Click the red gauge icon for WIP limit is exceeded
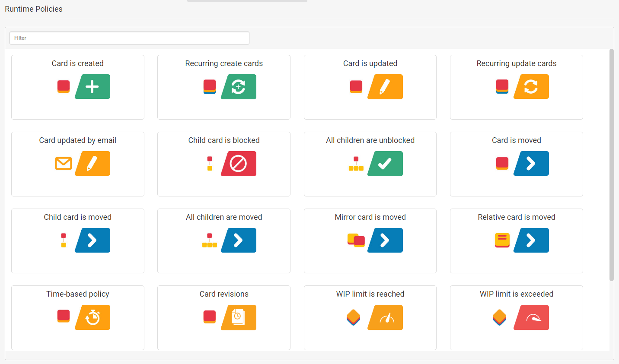Viewport: 619px width, 364px height. coord(531,318)
